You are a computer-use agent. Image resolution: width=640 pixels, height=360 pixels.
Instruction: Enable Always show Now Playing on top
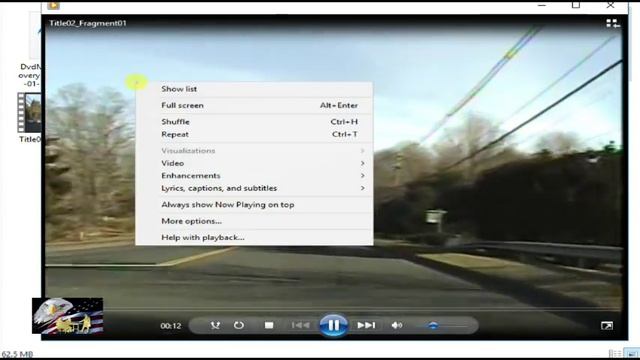[x=254, y=205]
